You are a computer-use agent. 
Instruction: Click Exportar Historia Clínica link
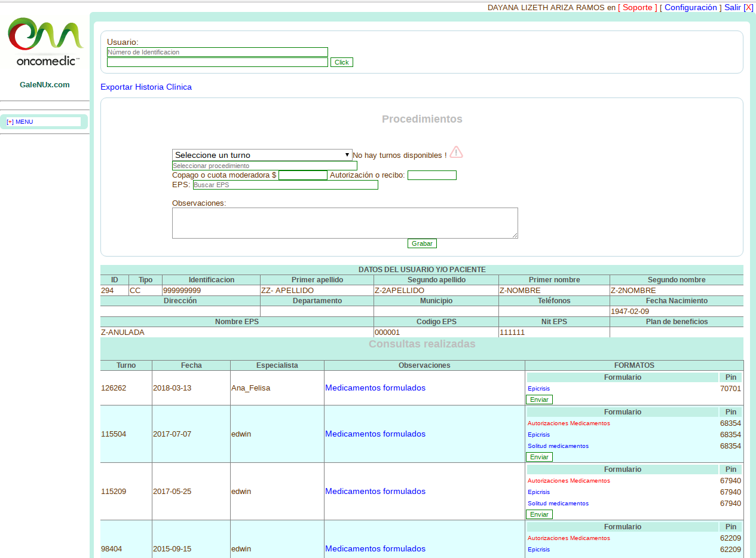[146, 87]
